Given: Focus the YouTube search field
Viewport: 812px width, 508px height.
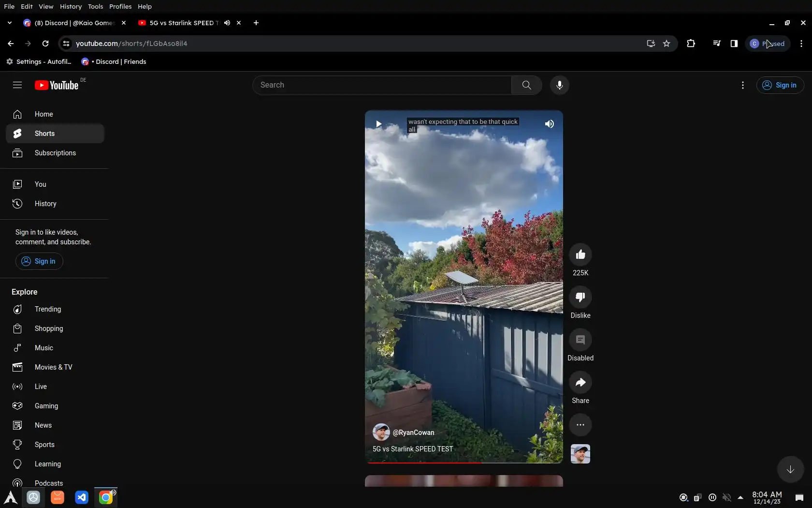Looking at the screenshot, I should coord(382,85).
